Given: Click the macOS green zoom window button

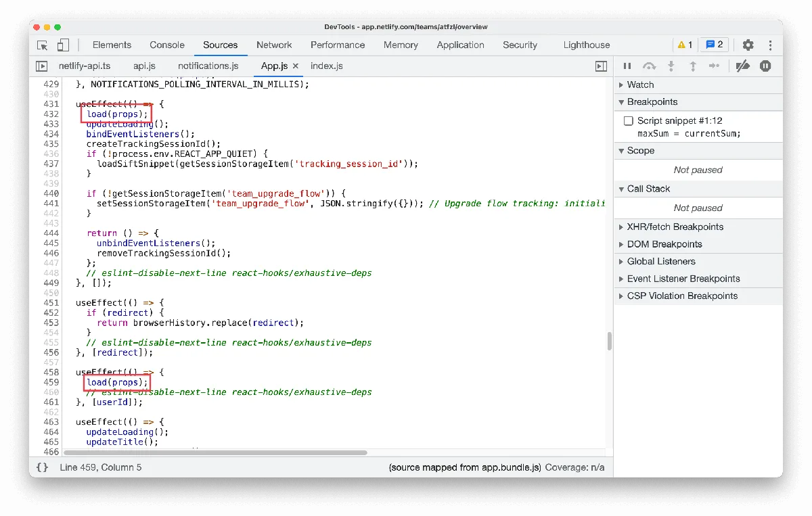Looking at the screenshot, I should coord(58,27).
